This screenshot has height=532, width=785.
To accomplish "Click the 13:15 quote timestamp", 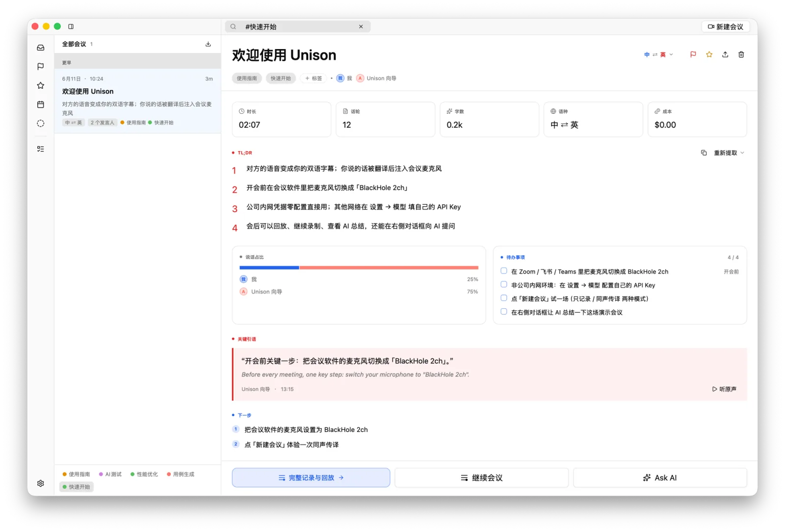I will [x=287, y=389].
